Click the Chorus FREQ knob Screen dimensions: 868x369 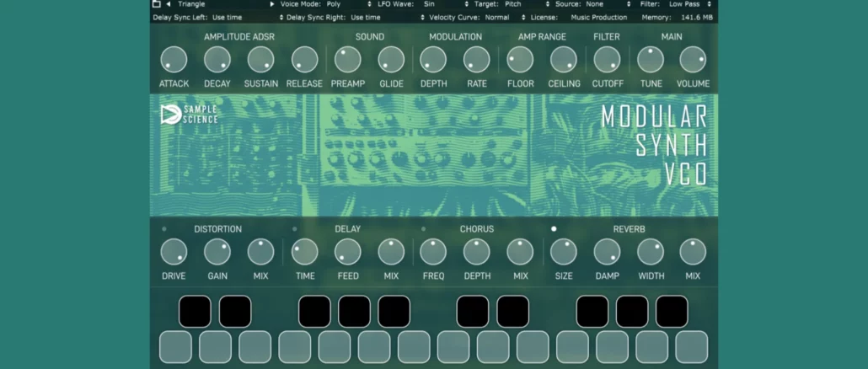pos(433,252)
